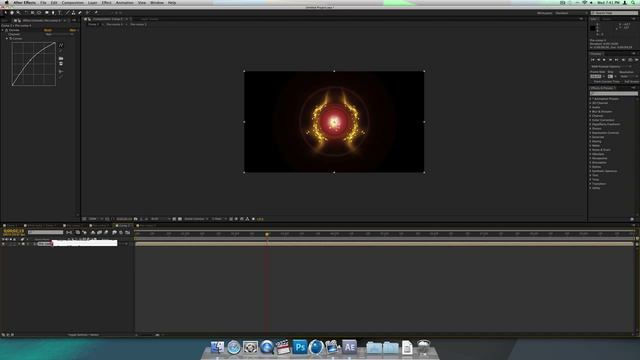Screen dimensions: 640x360
Task: Collapse the Curves effect in Effect Controls
Action: [2, 30]
